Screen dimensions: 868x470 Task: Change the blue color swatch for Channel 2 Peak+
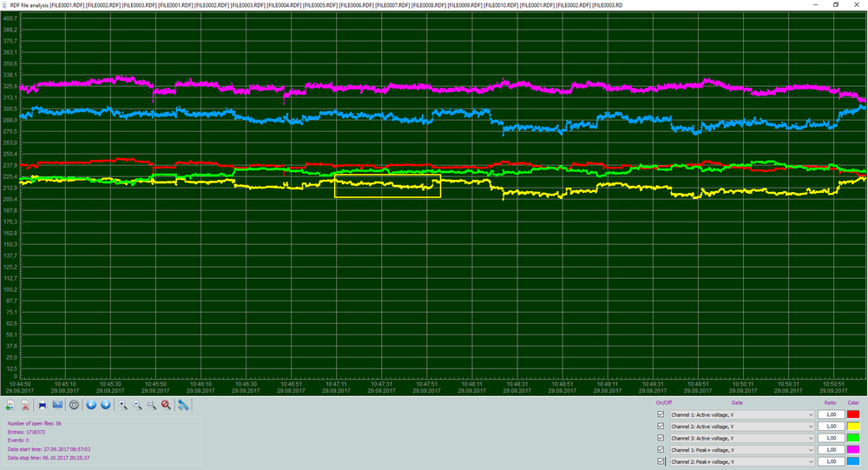pos(853,461)
